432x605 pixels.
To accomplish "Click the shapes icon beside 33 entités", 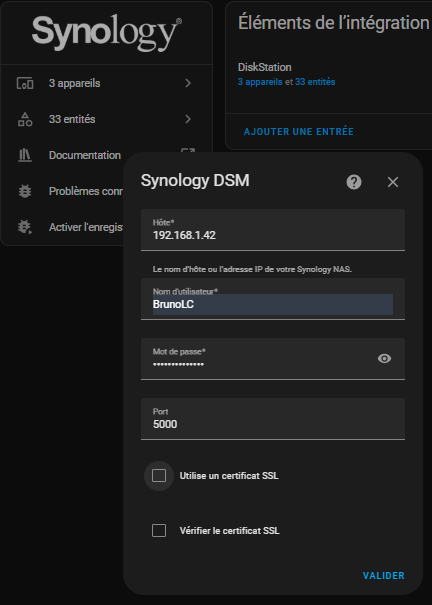I will pyautogui.click(x=25, y=119).
